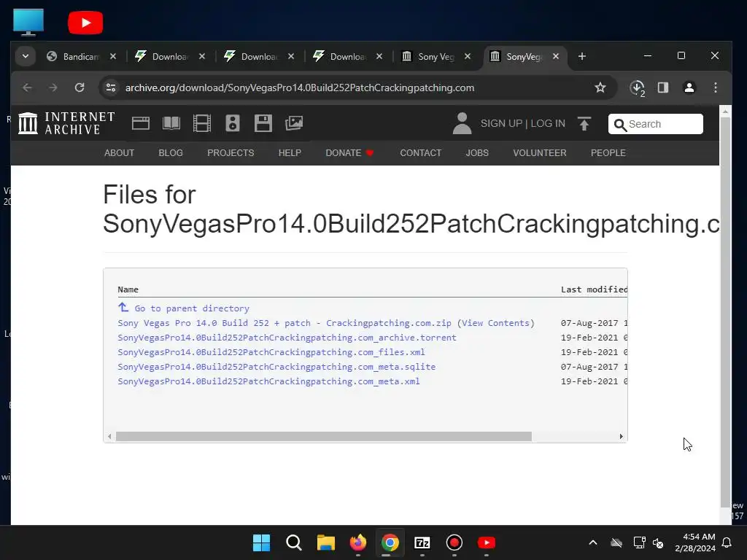Viewport: 747px width, 560px height.
Task: Close the Sony Veg tab
Action: [468, 56]
